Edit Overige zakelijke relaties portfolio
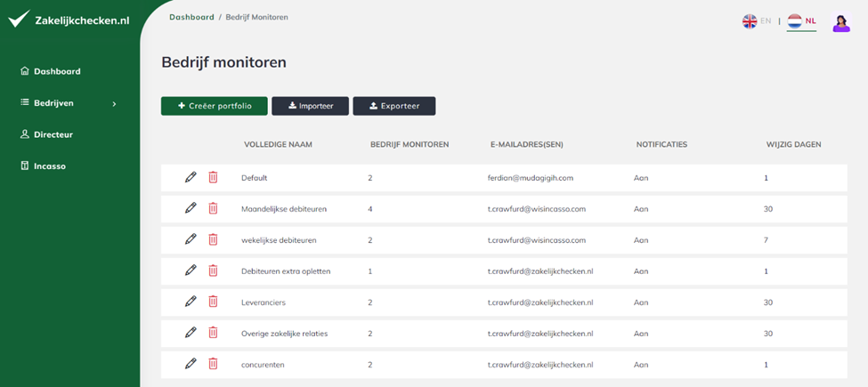The image size is (868, 387). tap(191, 332)
